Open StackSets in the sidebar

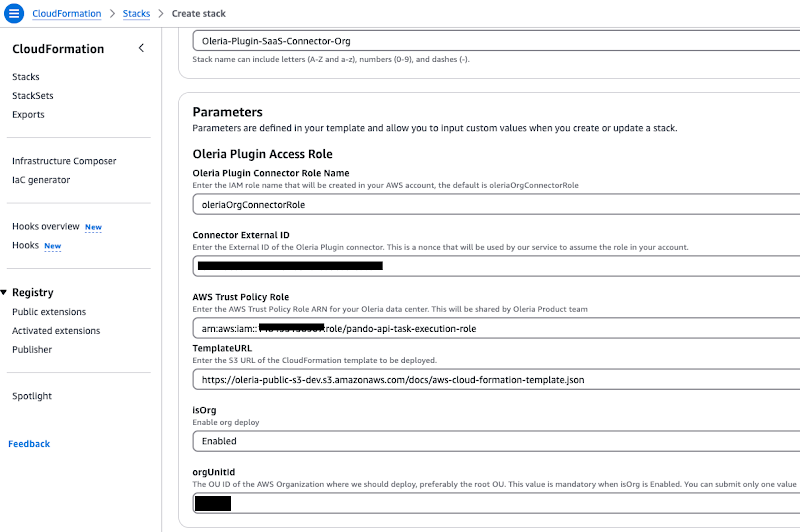[x=33, y=95]
